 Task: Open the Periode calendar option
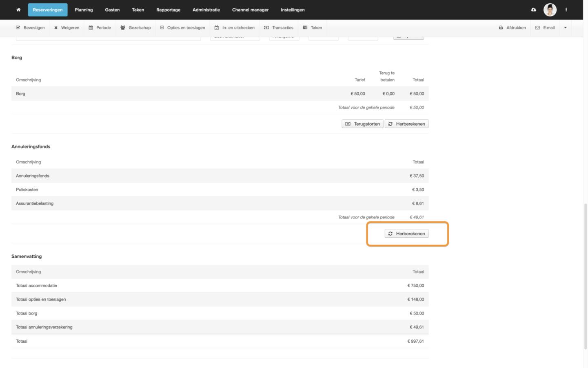pos(100,28)
